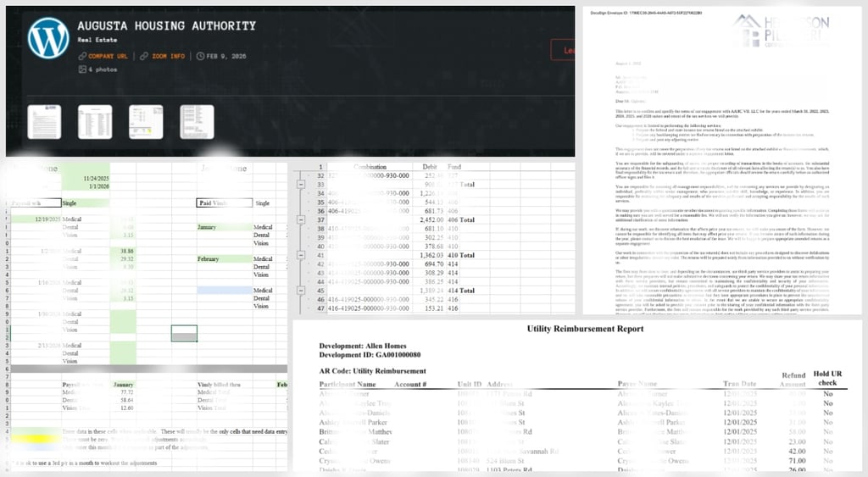This screenshot has height=477, width=868.
Task: Click the 'AR Code: Utility Reimbursement' line
Action: pyautogui.click(x=373, y=371)
